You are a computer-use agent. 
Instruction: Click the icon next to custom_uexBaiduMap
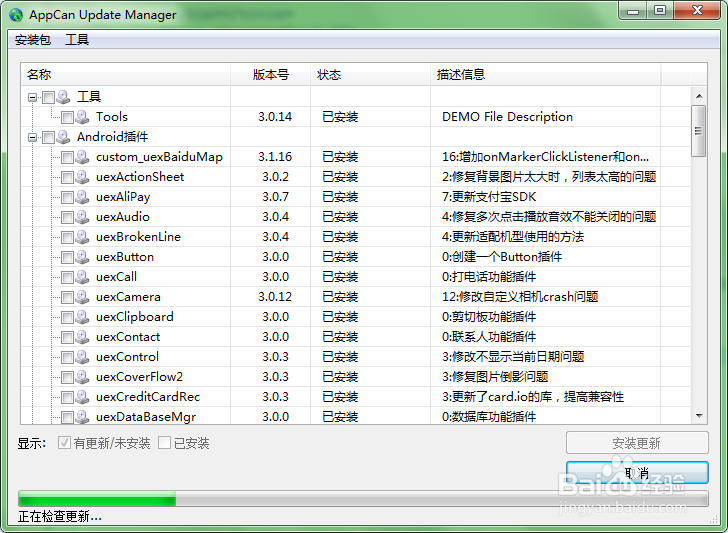pos(82,157)
